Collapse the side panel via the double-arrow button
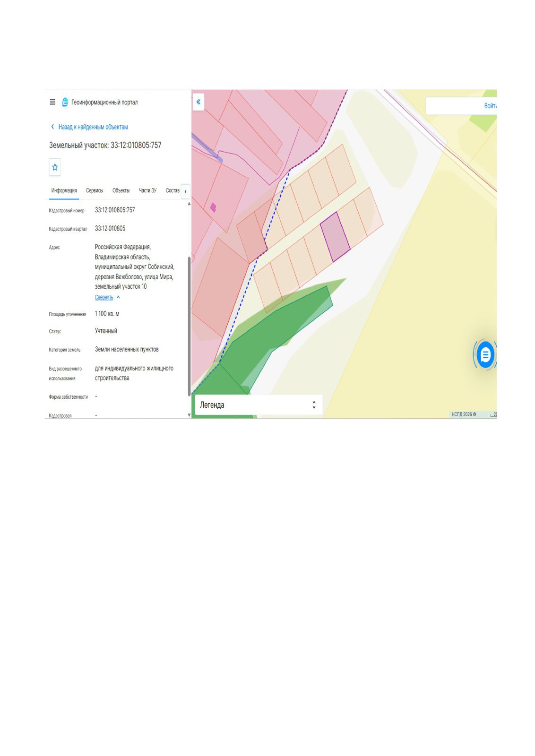Screen dimensions: 535x756 tap(198, 102)
